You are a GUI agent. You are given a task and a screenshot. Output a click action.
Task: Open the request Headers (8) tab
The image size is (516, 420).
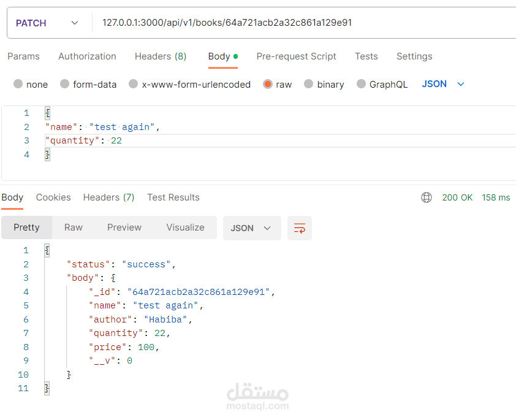[x=161, y=56]
